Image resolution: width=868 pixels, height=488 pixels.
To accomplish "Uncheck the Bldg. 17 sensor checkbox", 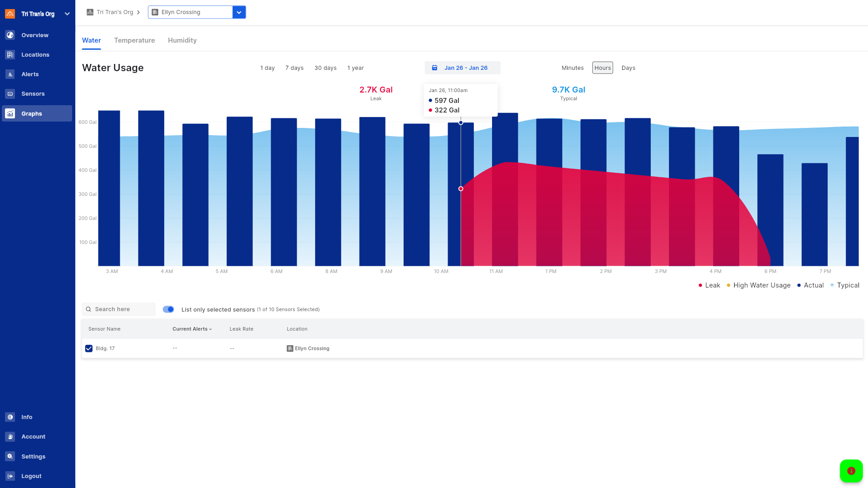I will [89, 348].
